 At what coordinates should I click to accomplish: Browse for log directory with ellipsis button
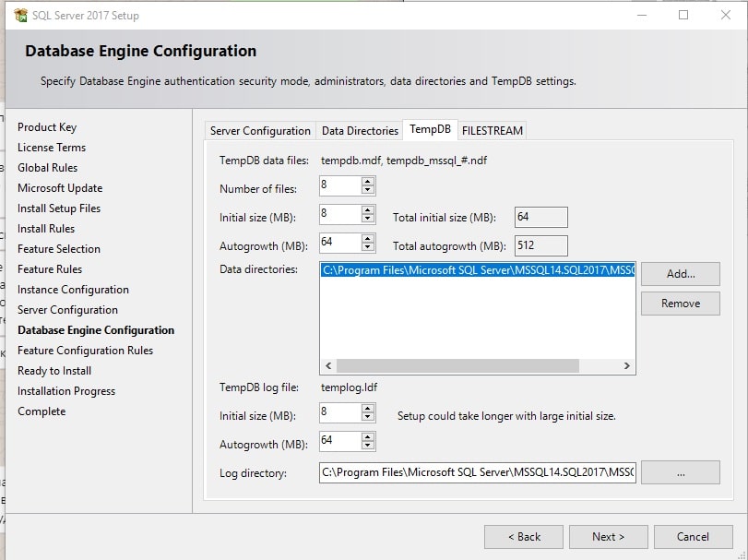click(680, 472)
